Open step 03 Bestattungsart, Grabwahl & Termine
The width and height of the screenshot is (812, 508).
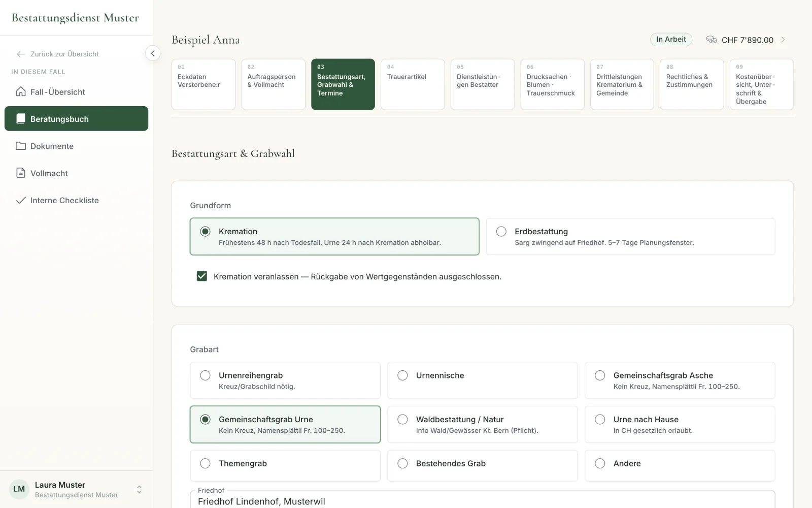[343, 84]
